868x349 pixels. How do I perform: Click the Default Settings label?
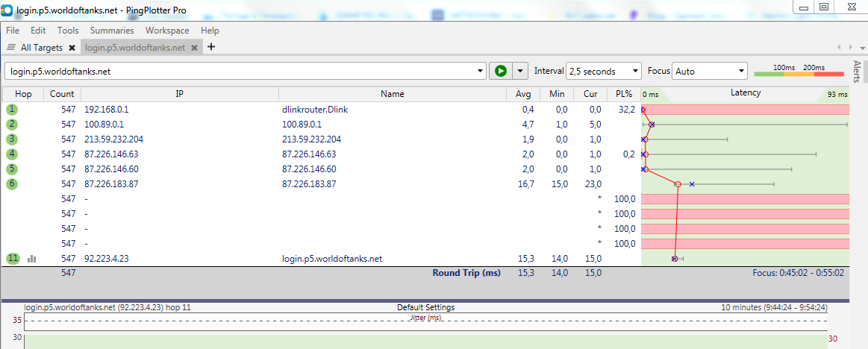[425, 307]
